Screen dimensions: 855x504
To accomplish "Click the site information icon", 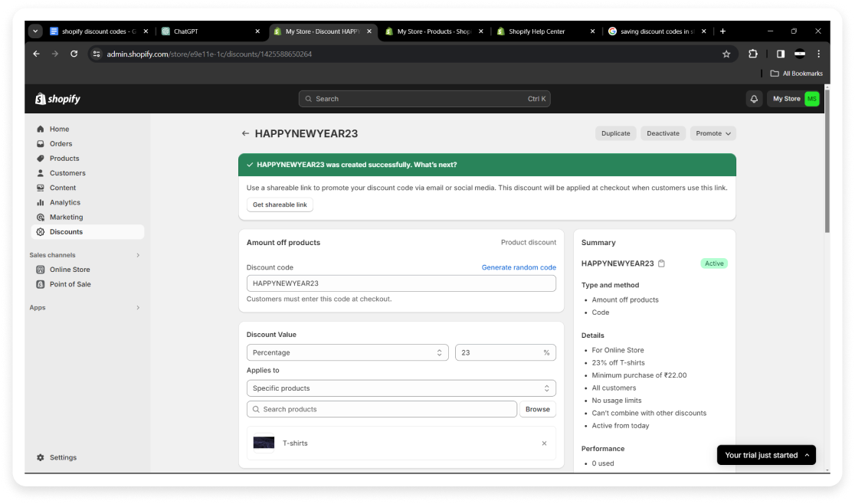I will (x=97, y=54).
